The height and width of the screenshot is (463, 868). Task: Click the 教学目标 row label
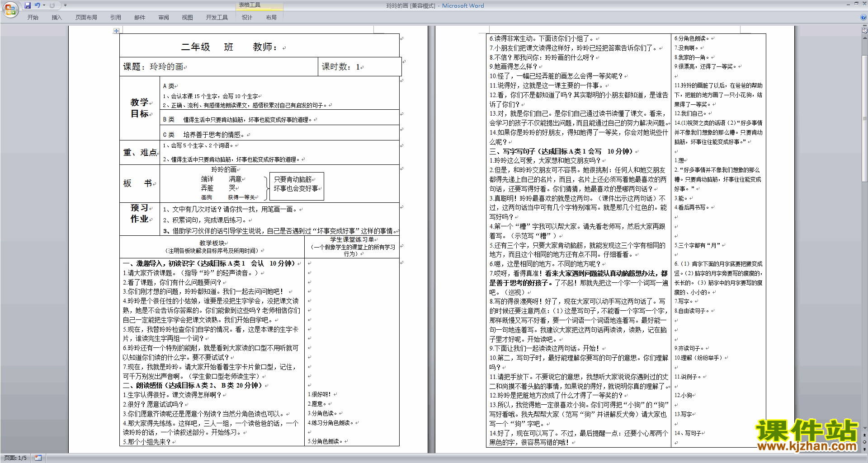coord(140,108)
